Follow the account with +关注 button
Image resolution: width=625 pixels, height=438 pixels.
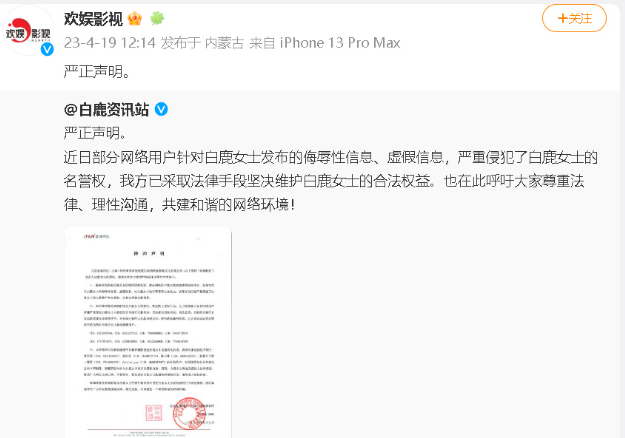(x=574, y=18)
